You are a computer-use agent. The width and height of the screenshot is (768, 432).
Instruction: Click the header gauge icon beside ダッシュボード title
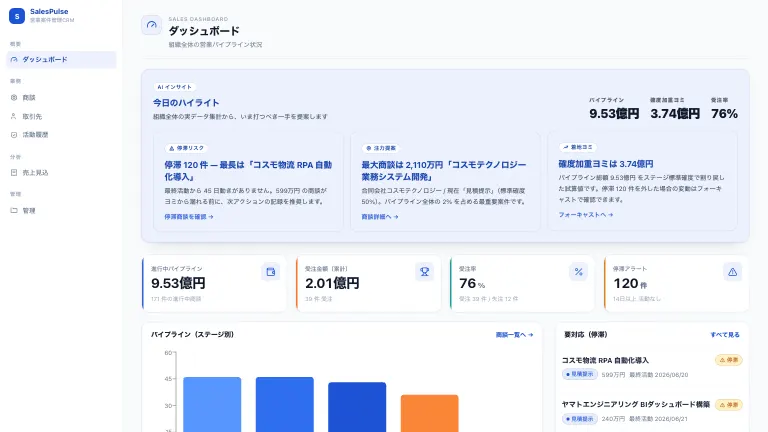coord(152,25)
